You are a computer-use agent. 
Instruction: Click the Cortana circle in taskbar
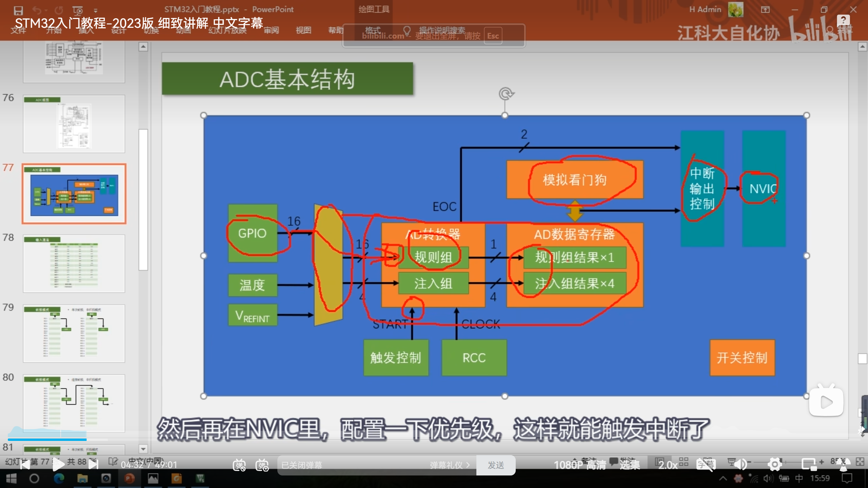[x=34, y=479]
